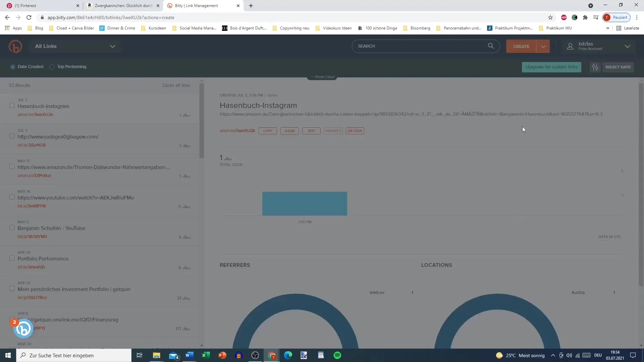Check the Portfolio Performance checkbox
The width and height of the screenshot is (644, 362).
12,258
